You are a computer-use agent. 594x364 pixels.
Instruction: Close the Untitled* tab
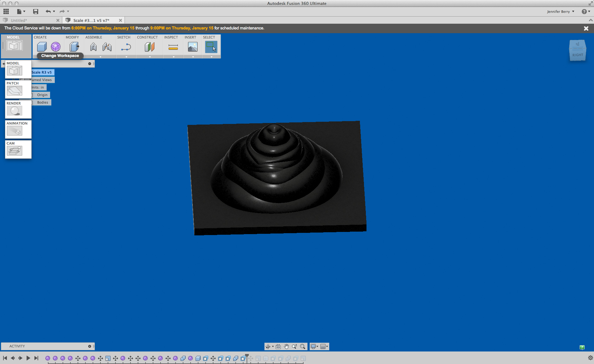[58, 20]
